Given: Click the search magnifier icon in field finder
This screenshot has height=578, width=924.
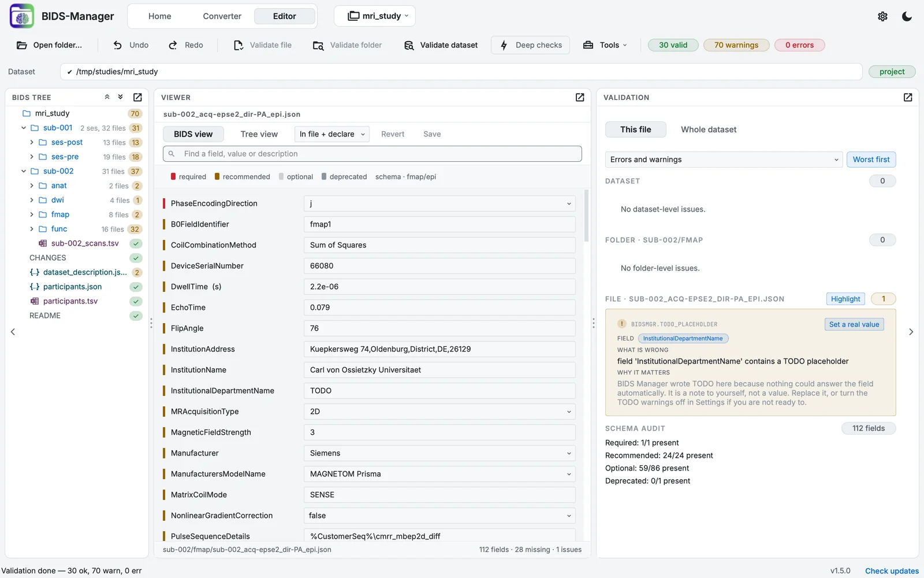Looking at the screenshot, I should point(172,154).
